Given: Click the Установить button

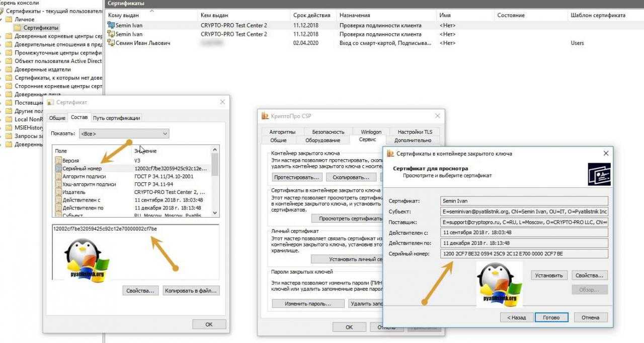Looking at the screenshot, I should coord(549,276).
